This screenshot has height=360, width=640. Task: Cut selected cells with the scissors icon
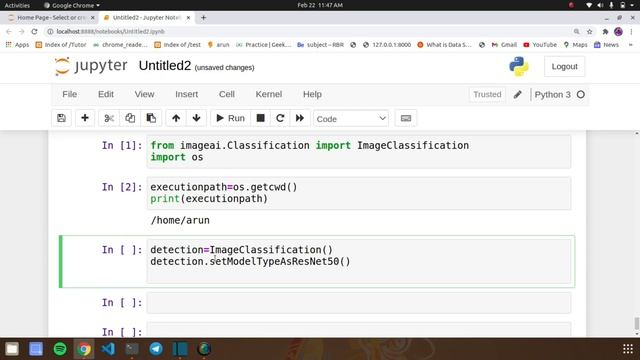[x=109, y=118]
